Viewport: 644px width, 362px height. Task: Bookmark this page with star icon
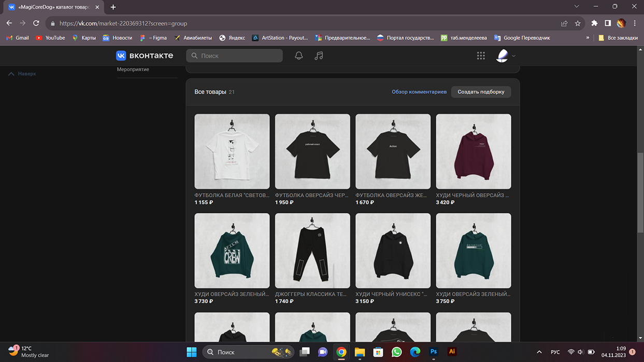click(x=578, y=23)
